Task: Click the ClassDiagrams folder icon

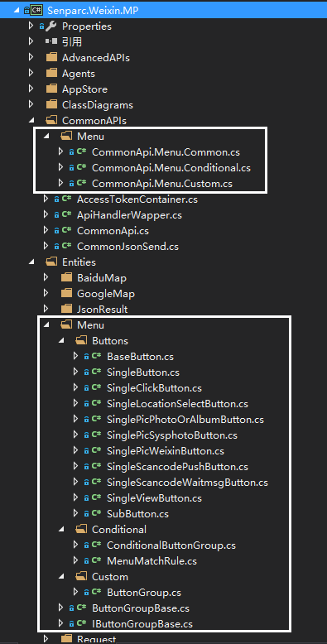Action: click(x=51, y=105)
